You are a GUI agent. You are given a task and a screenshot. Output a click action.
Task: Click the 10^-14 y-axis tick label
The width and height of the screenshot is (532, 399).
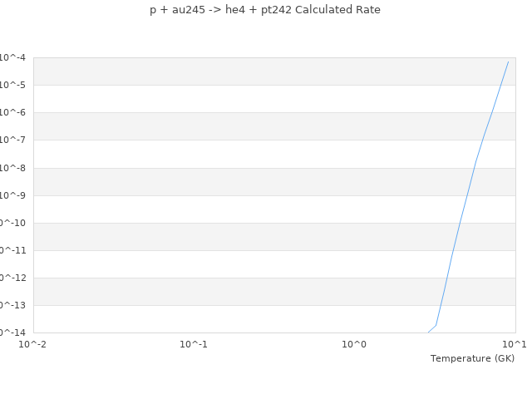12,332
